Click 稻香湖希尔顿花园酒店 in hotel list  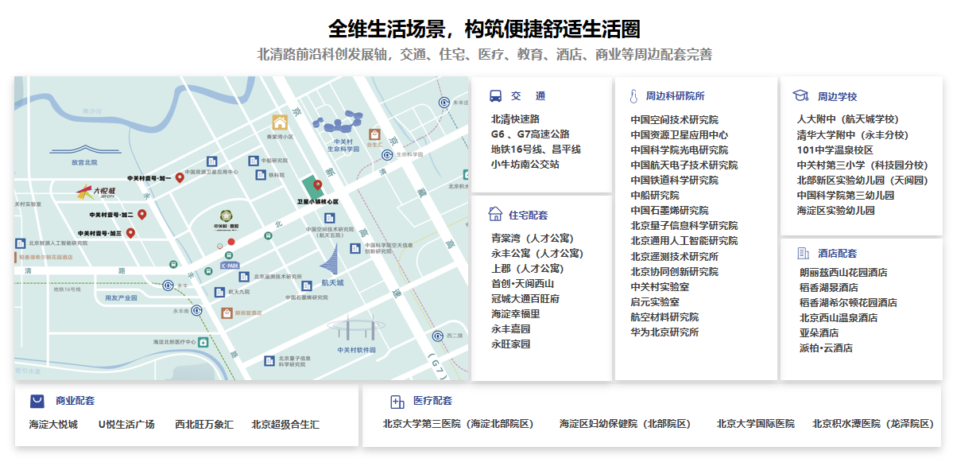tap(848, 302)
